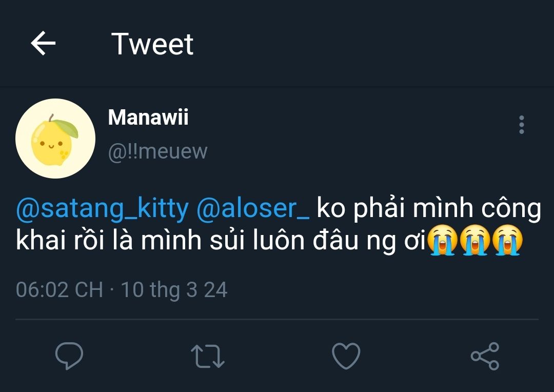
Task: Tap the words 'luôn đâu ng ơi'
Action: (x=340, y=241)
